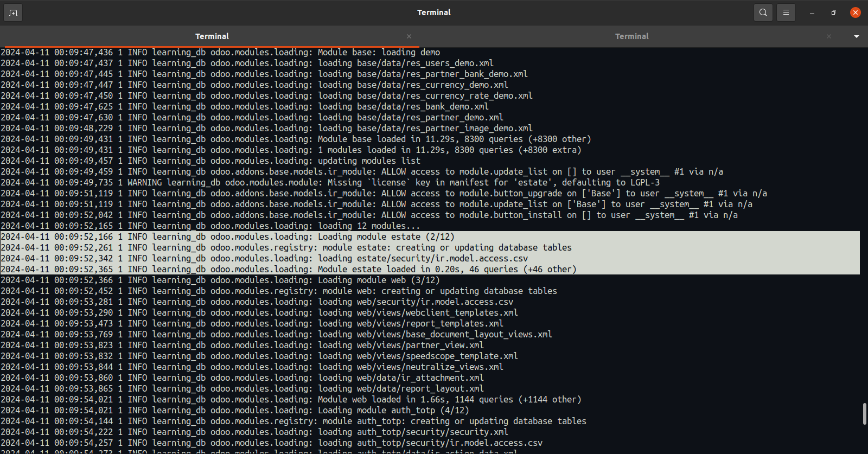Click the module.button_upgrade ALLOW access line
Screen dimensions: 868x454
pyautogui.click(x=384, y=194)
